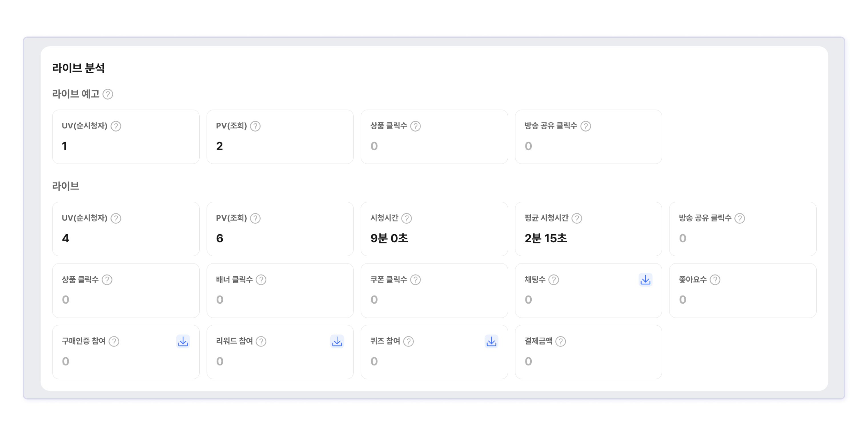Open help for 라이브 예고 PV(조회)

click(x=255, y=126)
